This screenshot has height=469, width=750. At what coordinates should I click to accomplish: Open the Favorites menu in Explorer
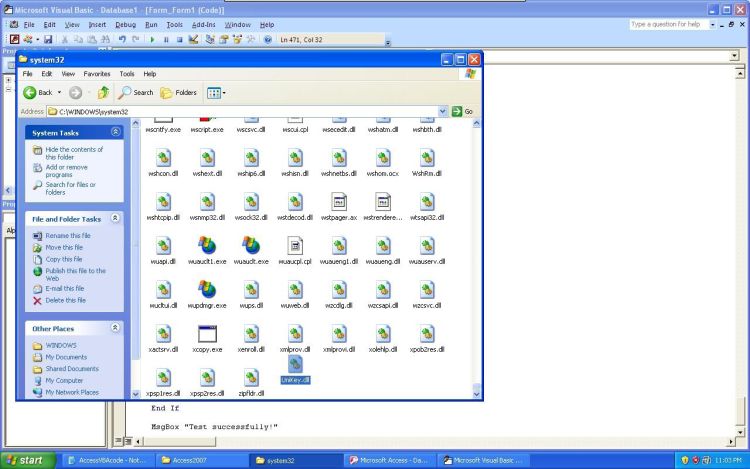tap(97, 74)
